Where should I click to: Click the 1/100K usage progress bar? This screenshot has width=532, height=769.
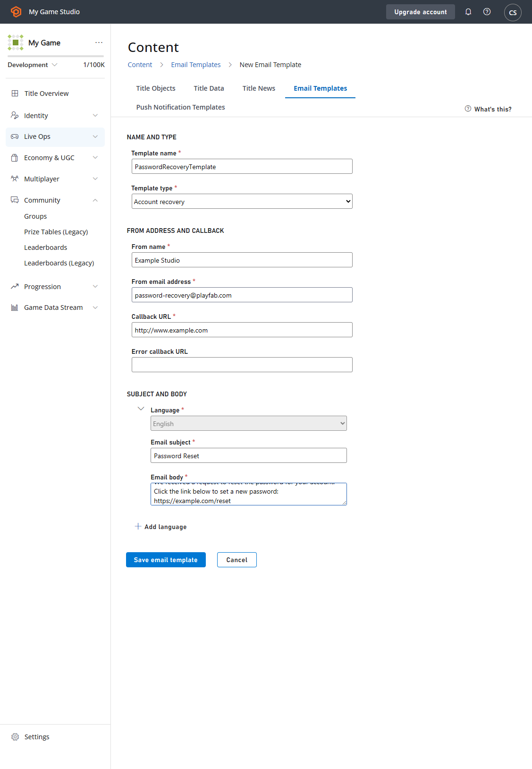click(x=56, y=56)
